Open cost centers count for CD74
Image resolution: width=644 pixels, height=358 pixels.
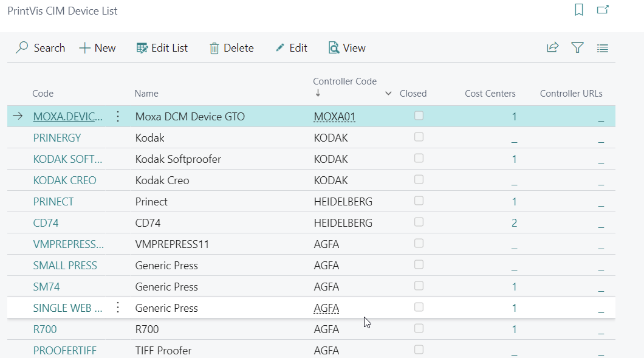tap(514, 223)
